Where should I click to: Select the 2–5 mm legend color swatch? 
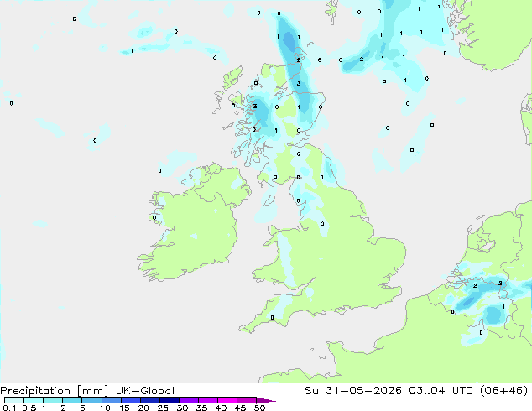click(72, 400)
